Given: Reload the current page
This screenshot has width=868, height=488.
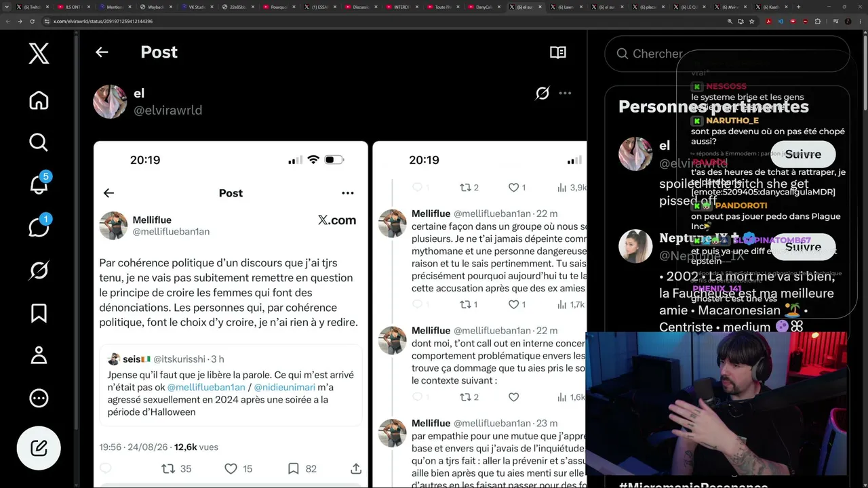Looking at the screenshot, I should 32,21.
